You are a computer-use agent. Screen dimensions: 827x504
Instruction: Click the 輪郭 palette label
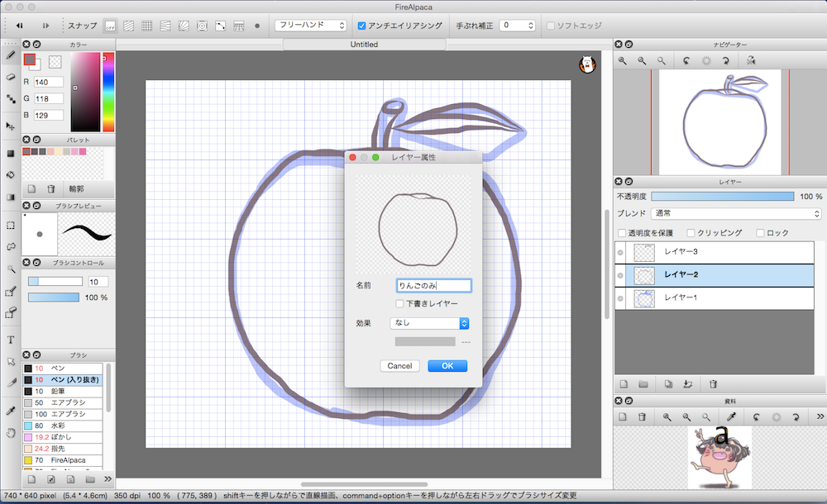[x=76, y=188]
